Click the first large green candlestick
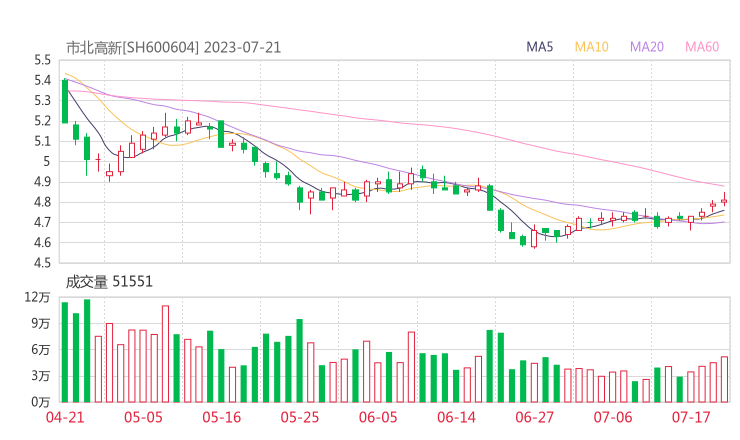 click(x=65, y=101)
